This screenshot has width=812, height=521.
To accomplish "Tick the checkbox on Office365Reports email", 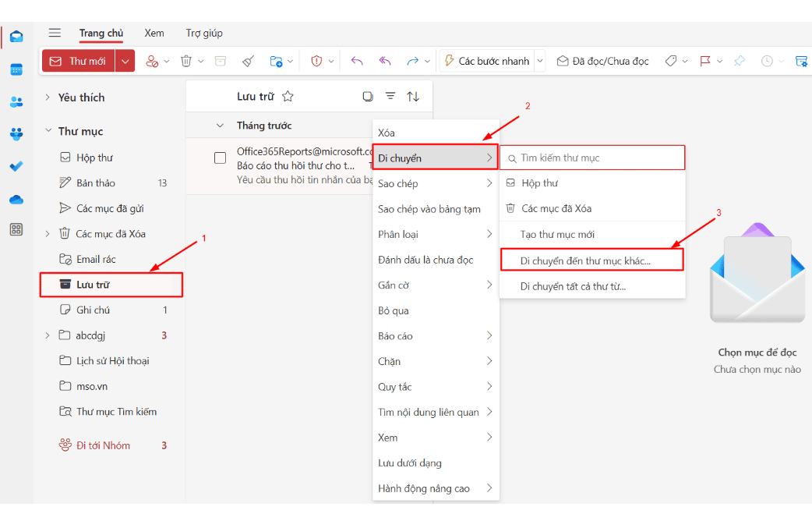I will pos(220,158).
